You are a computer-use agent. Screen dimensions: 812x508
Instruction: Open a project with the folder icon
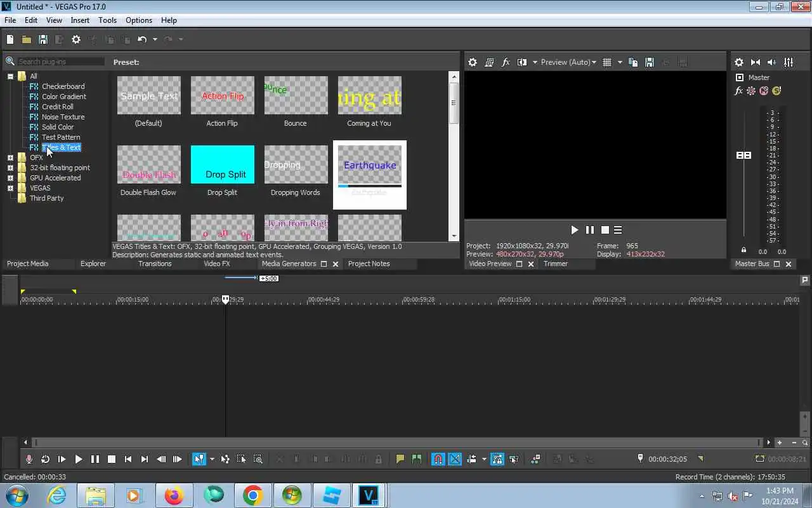tap(27, 39)
